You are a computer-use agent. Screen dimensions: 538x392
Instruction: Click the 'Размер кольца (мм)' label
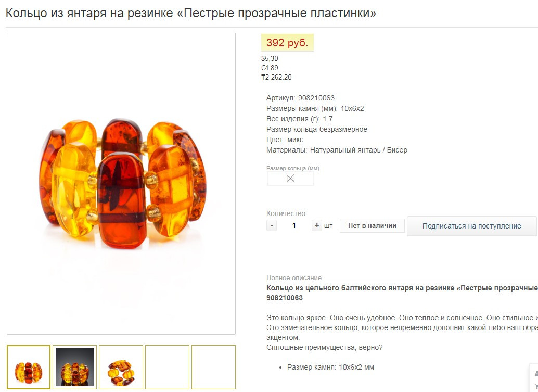[x=293, y=168]
